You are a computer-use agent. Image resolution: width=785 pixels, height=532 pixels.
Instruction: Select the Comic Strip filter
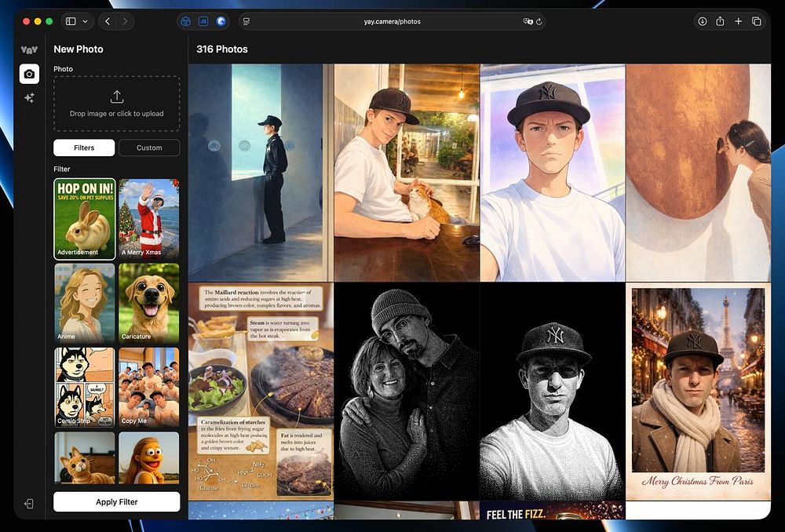coord(85,388)
